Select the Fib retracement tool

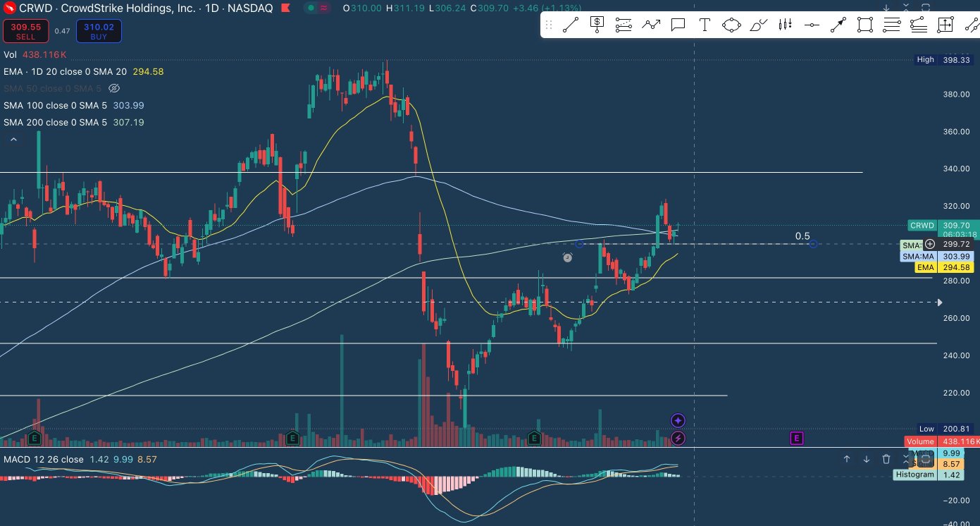pyautogui.click(x=624, y=25)
